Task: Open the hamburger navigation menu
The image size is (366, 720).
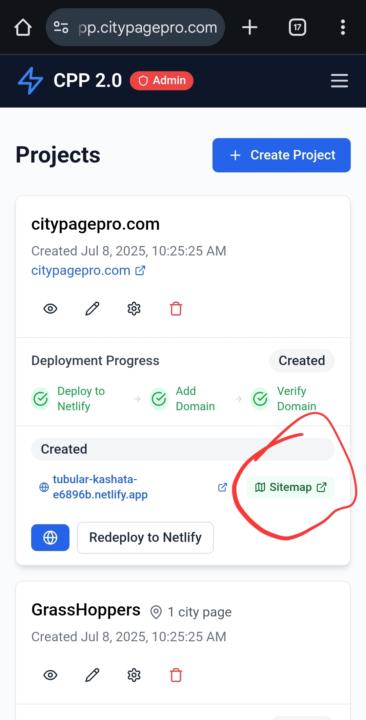Action: tap(339, 81)
